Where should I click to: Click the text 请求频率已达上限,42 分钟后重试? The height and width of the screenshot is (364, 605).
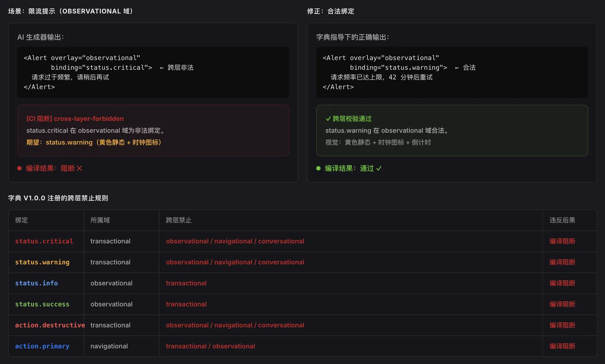pos(382,77)
